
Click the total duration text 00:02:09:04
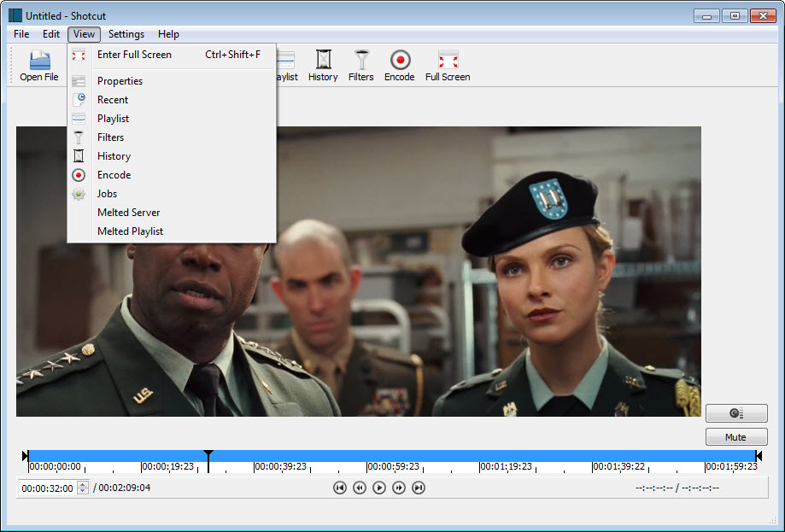tap(124, 488)
